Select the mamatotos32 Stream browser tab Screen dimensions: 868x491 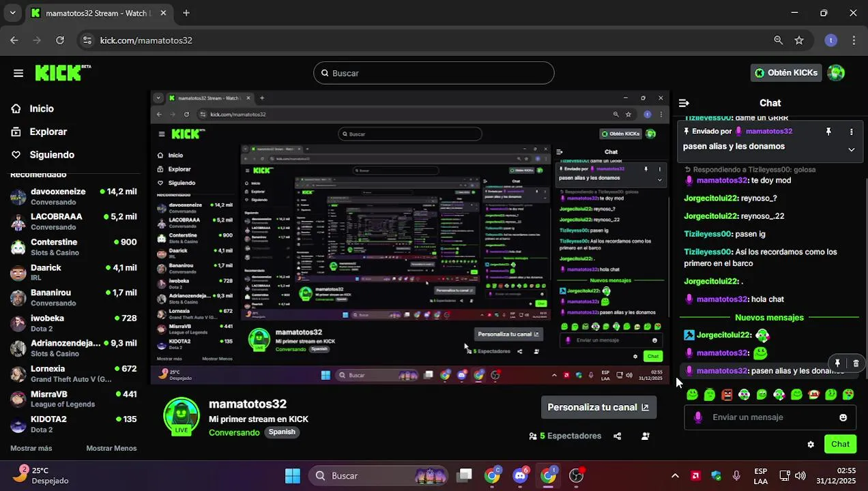98,13
